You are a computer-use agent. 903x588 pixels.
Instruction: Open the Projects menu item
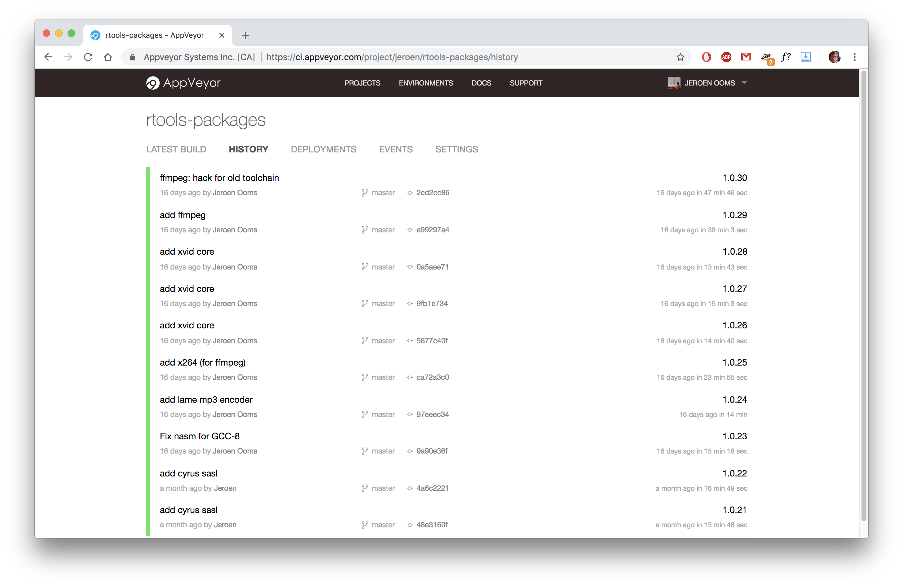[x=362, y=83]
